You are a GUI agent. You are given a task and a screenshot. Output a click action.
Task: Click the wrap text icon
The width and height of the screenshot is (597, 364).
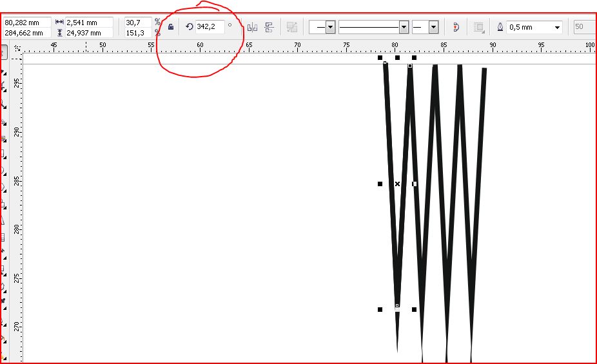(x=478, y=27)
